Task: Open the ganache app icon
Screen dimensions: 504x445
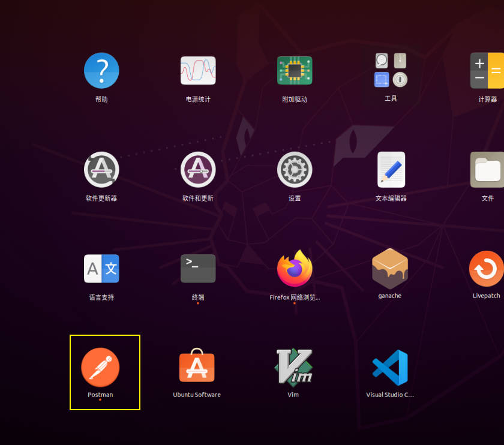Action: [390, 269]
